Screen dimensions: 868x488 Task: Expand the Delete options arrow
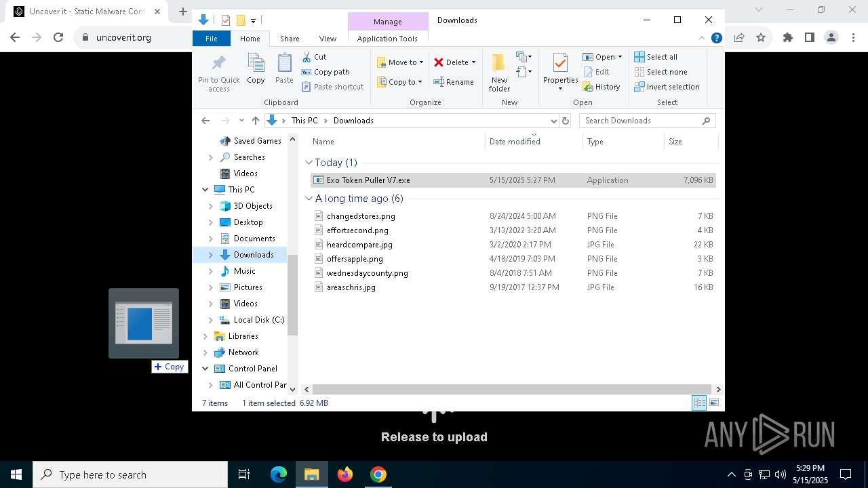pos(473,62)
